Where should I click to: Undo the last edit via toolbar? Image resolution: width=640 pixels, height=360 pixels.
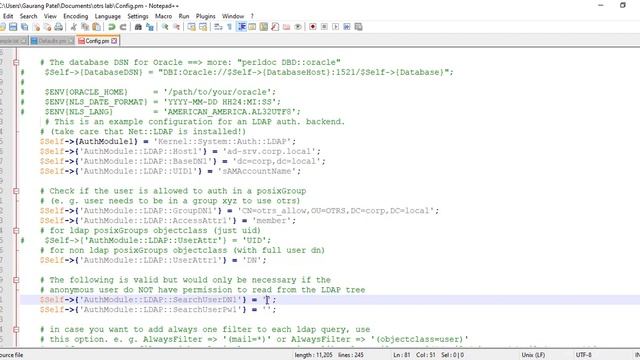coord(111,27)
